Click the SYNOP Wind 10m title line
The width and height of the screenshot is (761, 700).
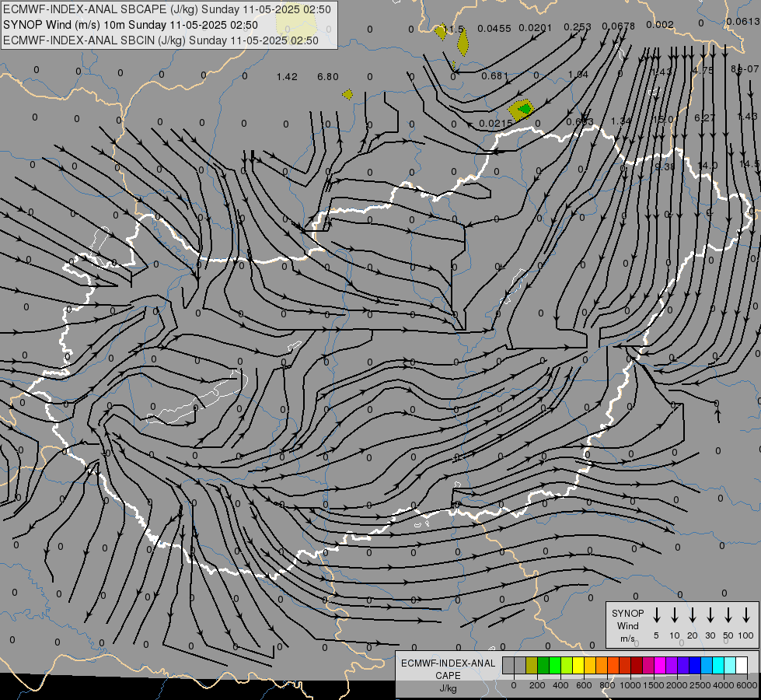pyautogui.click(x=131, y=25)
